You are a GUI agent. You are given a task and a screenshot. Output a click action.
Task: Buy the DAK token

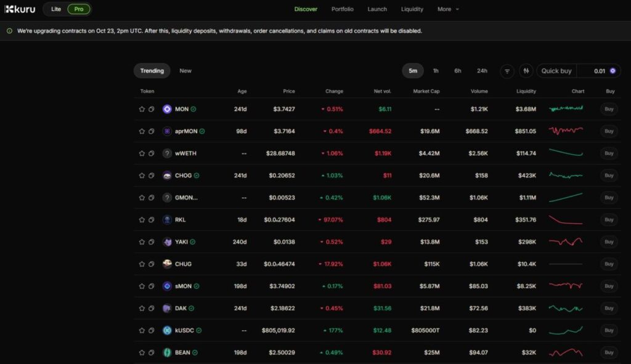click(x=609, y=309)
